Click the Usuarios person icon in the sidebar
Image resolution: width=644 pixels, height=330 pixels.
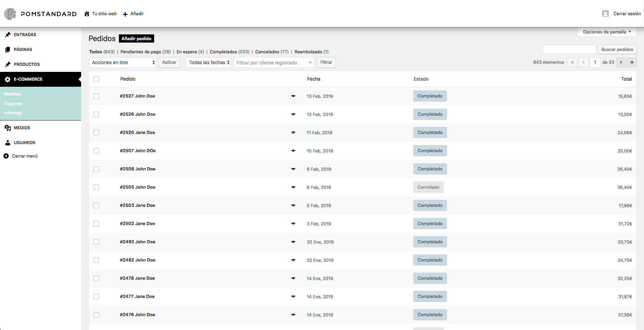pyautogui.click(x=8, y=143)
